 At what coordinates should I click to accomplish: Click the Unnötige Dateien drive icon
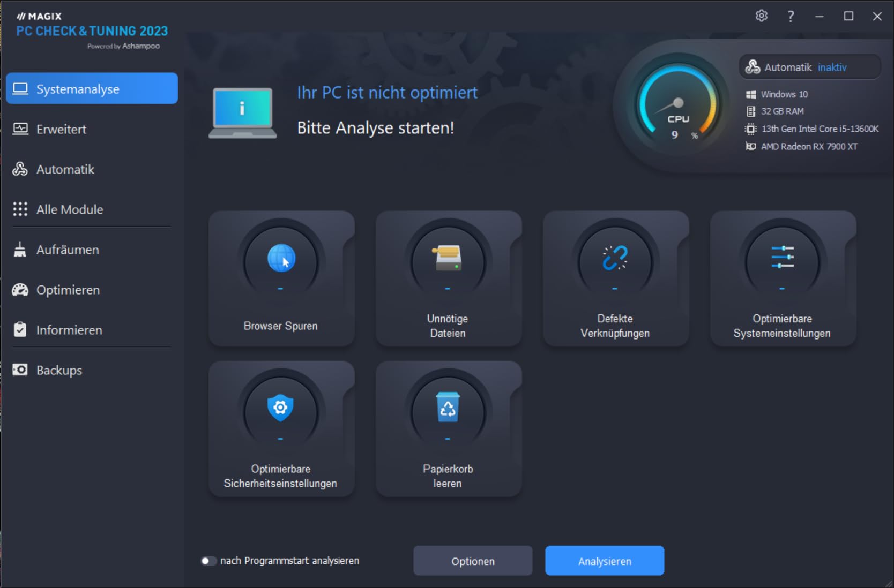448,258
